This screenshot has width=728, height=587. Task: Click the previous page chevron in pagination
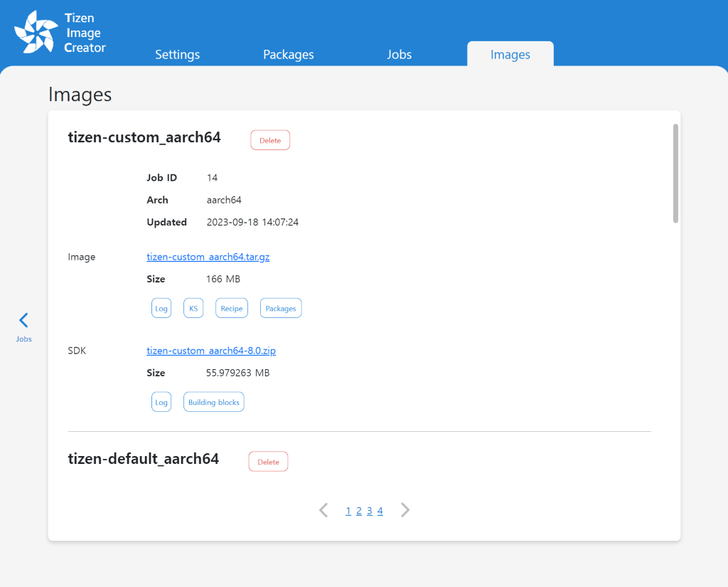coord(323,509)
